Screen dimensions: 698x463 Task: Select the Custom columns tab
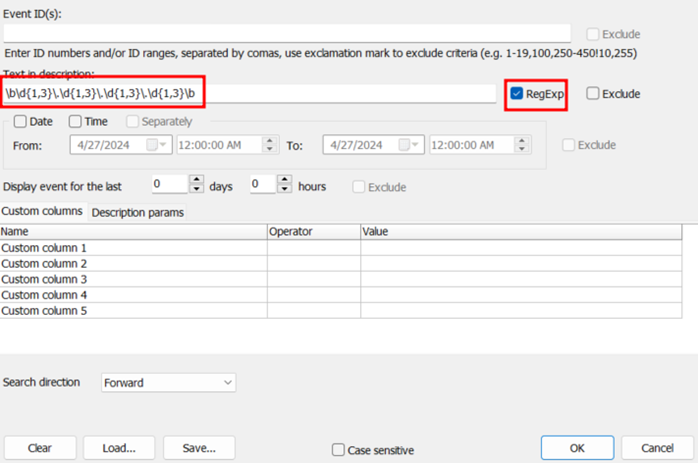click(42, 211)
